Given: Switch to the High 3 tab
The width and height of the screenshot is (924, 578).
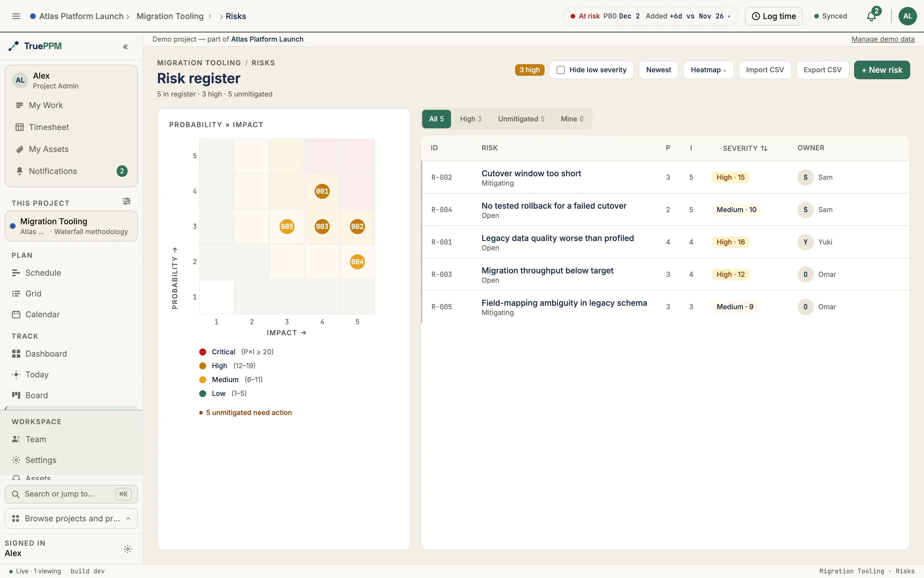Looking at the screenshot, I should (470, 119).
